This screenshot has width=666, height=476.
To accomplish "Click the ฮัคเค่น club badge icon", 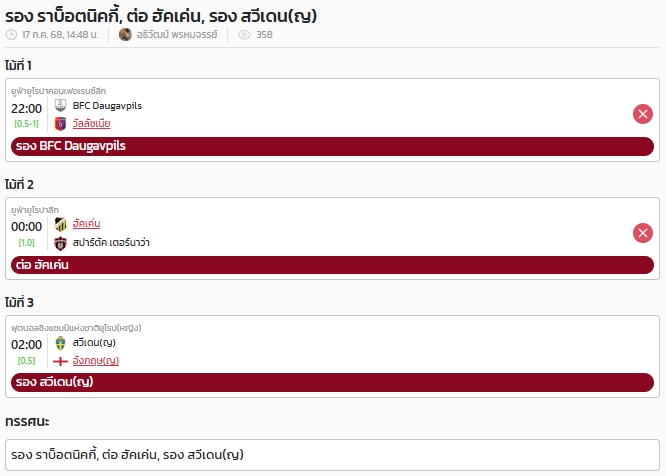I will 60,224.
